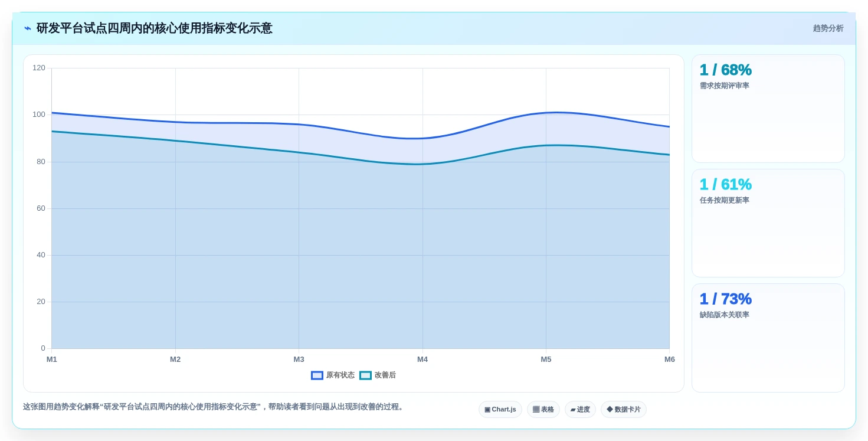The image size is (868, 441).
Task: Click the 40 y-axis value
Action: (41, 255)
